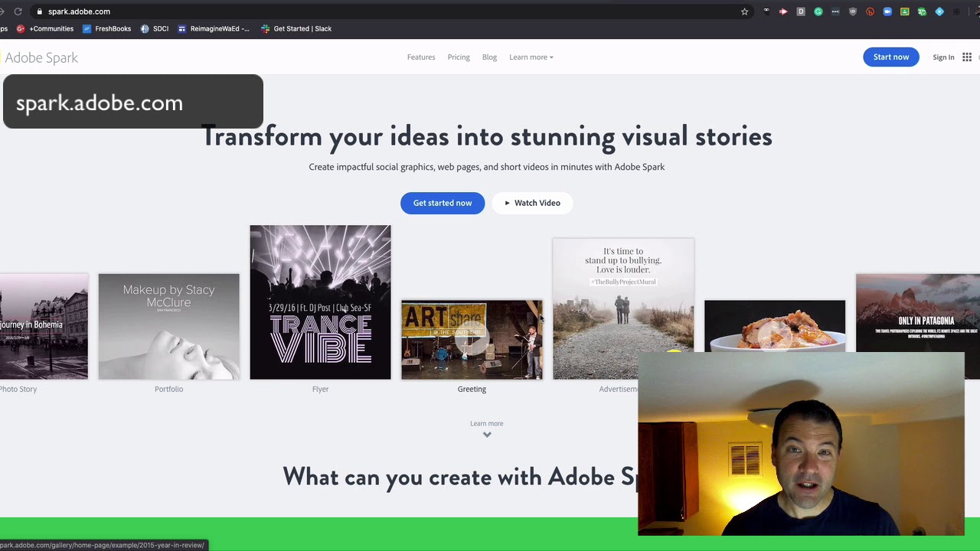
Task: Click the pink arrow extension icon
Action: tap(783, 11)
